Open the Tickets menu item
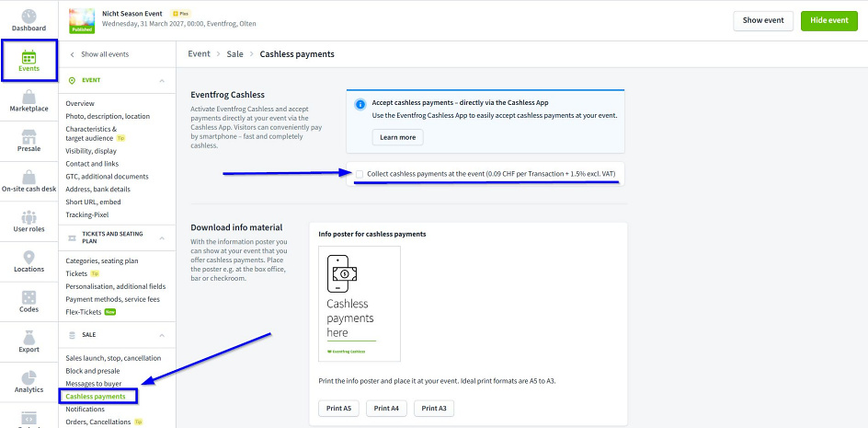 [76, 273]
